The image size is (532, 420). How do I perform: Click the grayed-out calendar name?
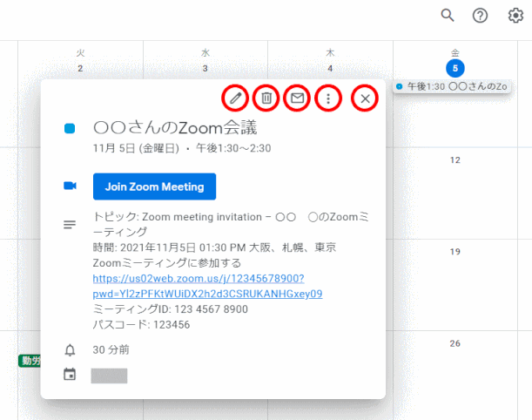point(109,376)
